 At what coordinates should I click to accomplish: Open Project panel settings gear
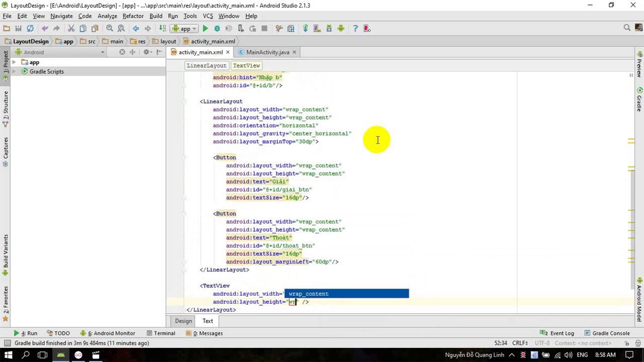(147, 52)
